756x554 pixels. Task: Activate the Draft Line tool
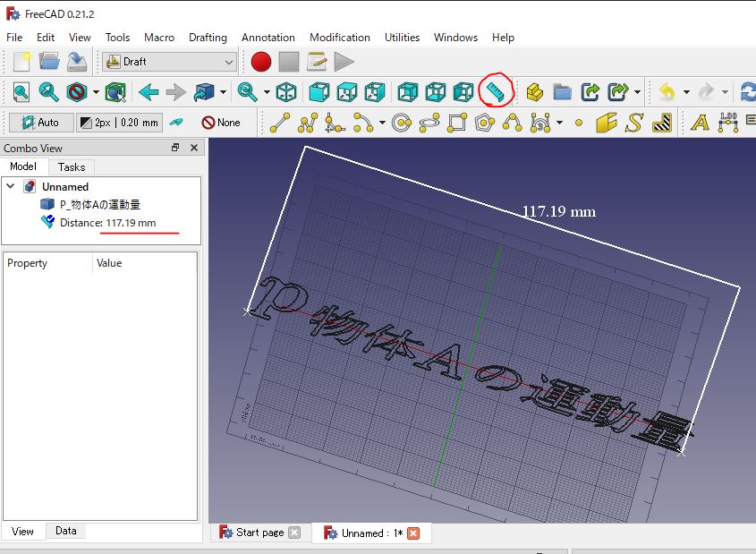[x=280, y=123]
